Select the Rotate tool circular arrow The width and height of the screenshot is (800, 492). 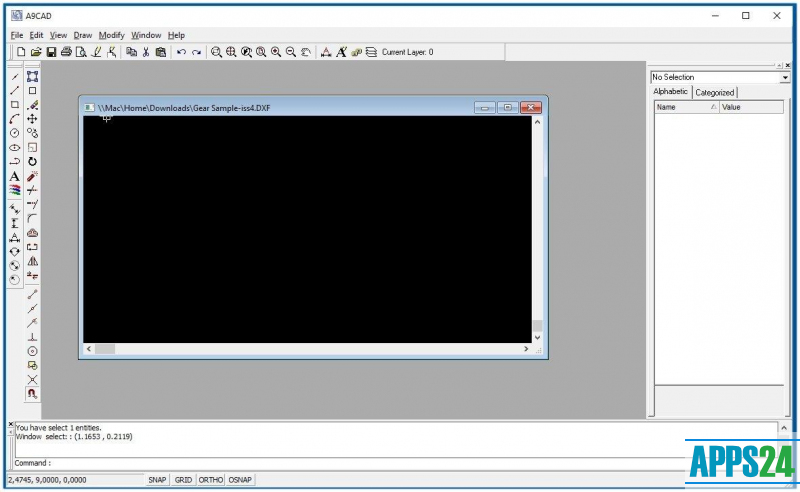coord(33,162)
